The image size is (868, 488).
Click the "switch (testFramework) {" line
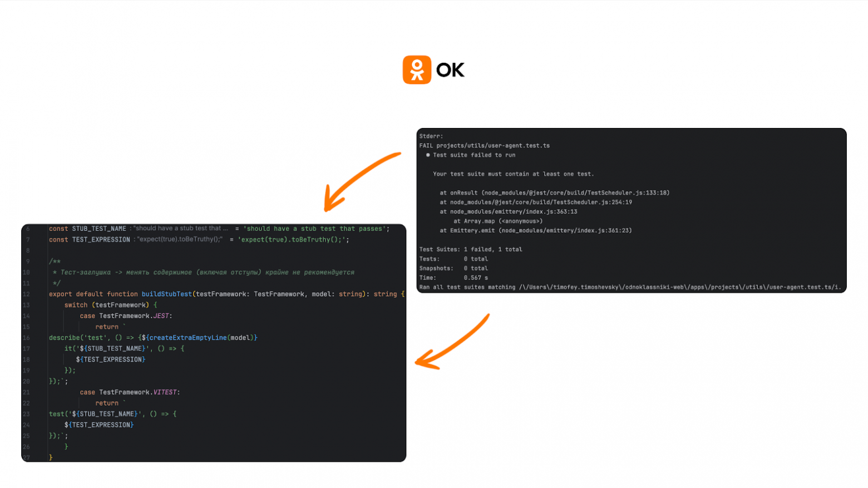(111, 305)
